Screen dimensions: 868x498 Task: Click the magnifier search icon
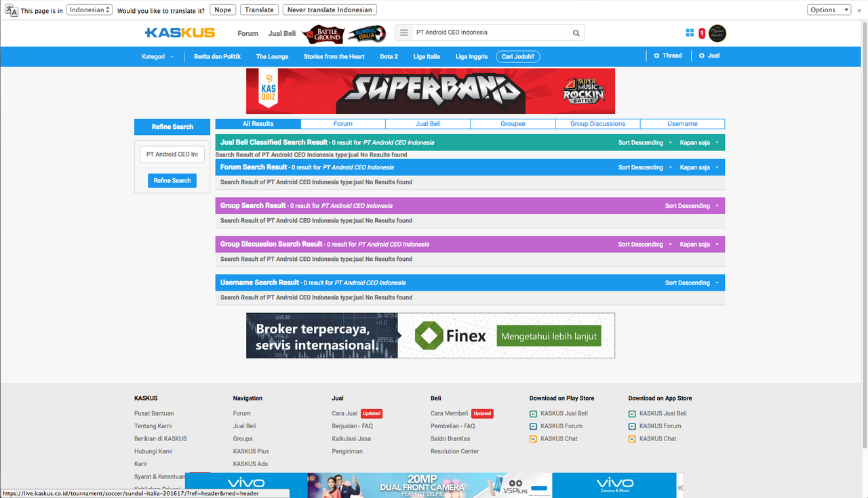[576, 33]
